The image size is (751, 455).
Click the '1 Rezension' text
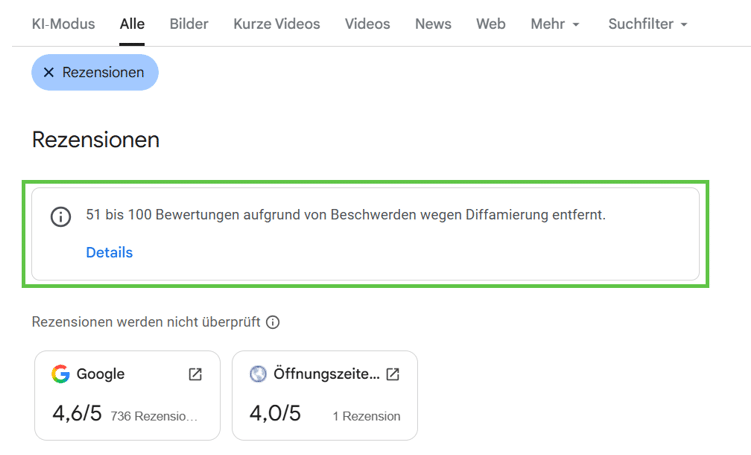click(366, 416)
